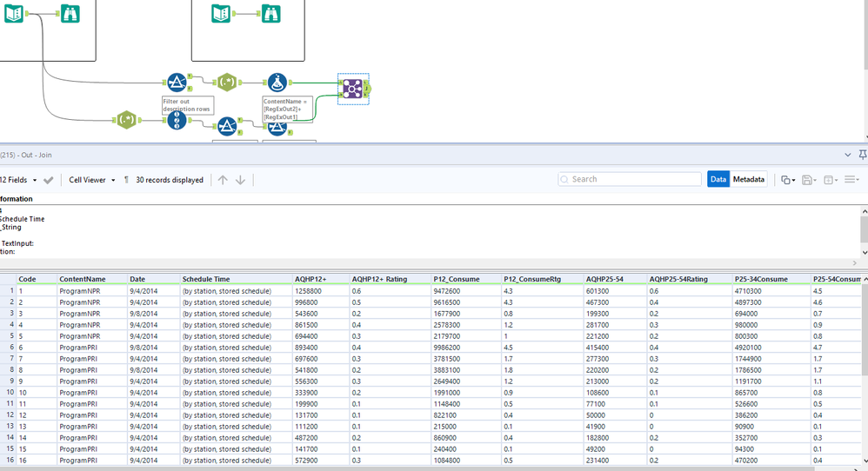This screenshot has width=868, height=471.
Task: Click the Formula flask tool node
Action: [x=277, y=83]
